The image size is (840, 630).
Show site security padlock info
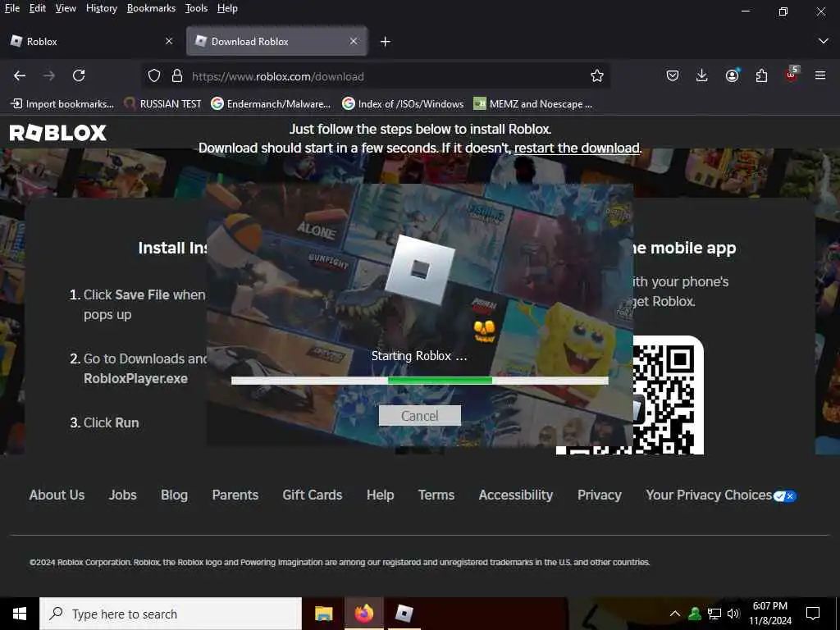[x=177, y=76]
